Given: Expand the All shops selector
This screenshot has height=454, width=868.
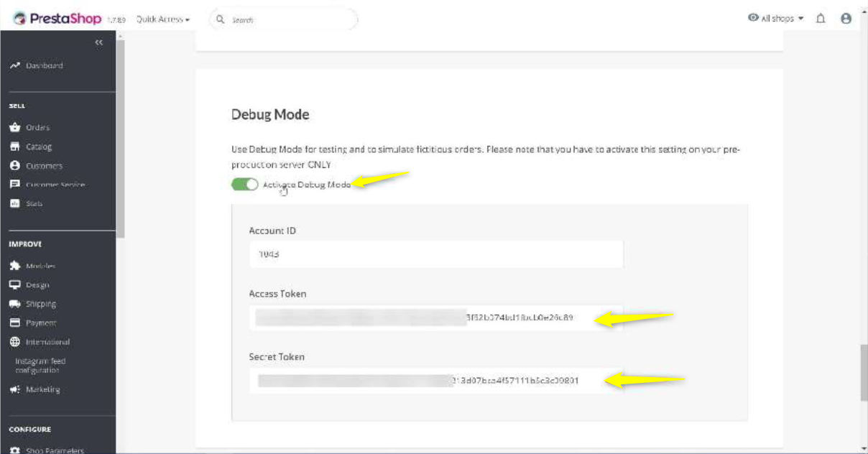Looking at the screenshot, I should point(776,19).
